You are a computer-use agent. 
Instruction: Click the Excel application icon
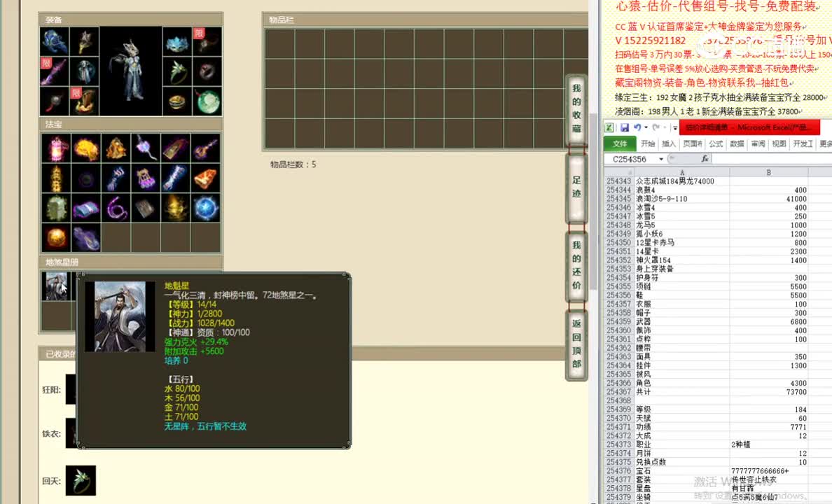(x=609, y=127)
